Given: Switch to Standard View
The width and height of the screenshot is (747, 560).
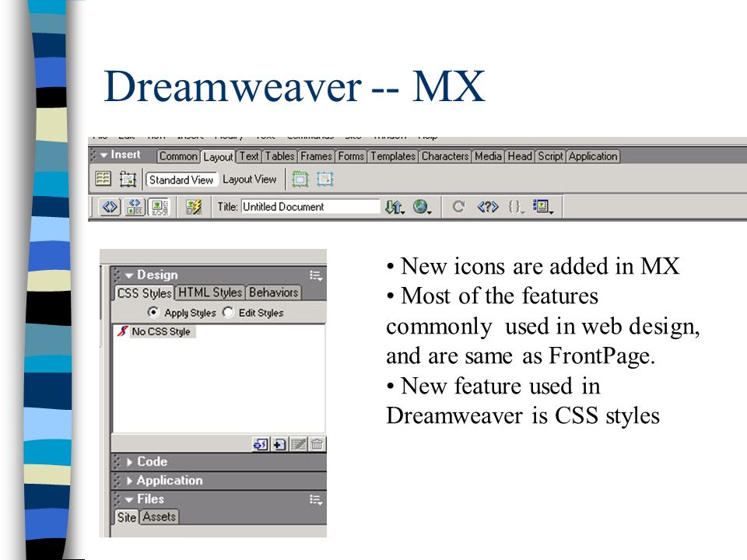Looking at the screenshot, I should pos(181,180).
